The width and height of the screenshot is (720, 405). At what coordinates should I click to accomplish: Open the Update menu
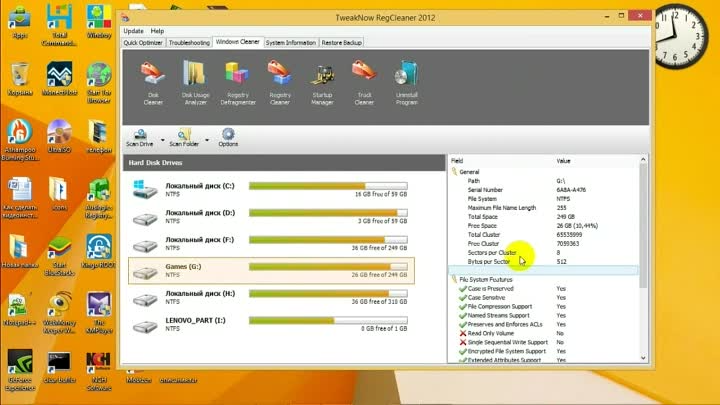133,31
